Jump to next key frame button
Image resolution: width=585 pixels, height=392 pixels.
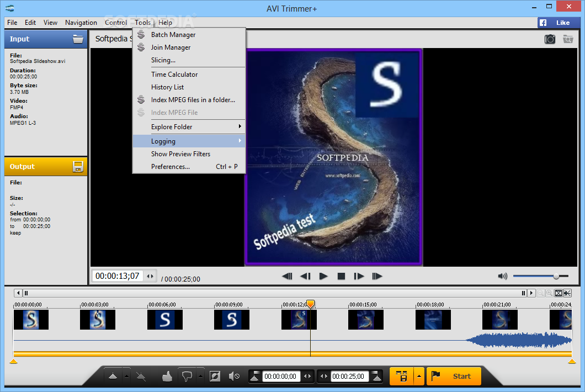pos(377,276)
